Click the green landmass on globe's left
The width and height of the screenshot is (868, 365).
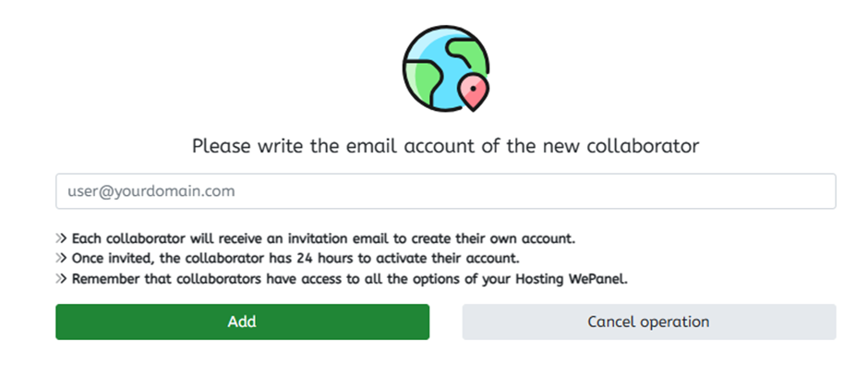tap(424, 80)
